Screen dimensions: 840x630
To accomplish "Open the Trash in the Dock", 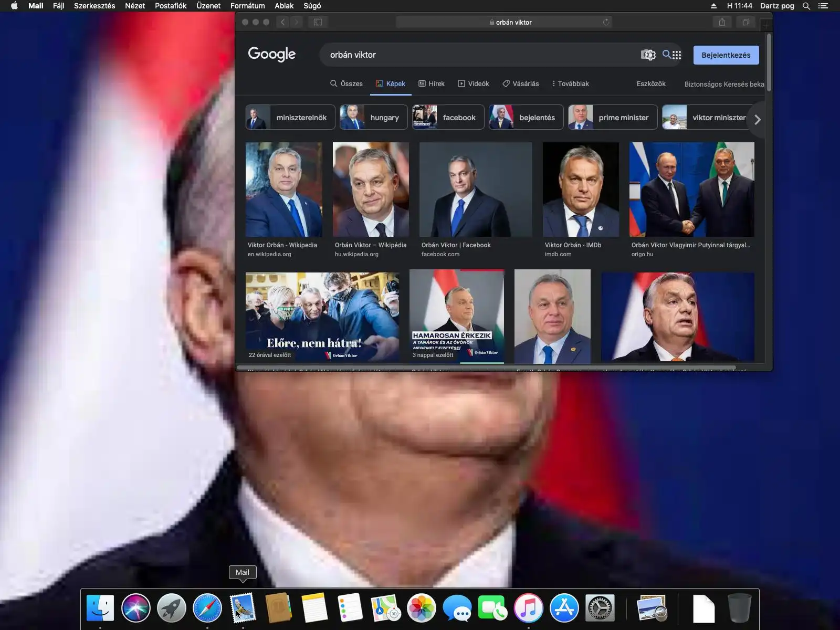I will tap(739, 608).
